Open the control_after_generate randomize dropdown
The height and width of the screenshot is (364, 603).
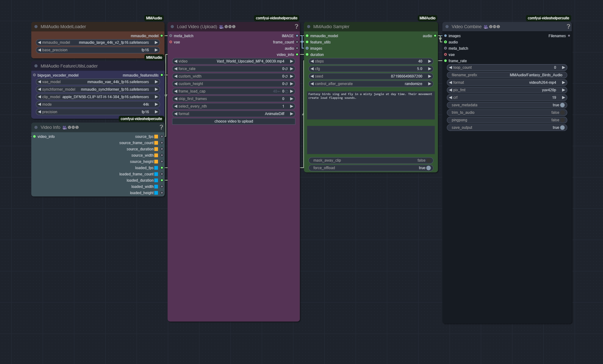click(x=371, y=84)
